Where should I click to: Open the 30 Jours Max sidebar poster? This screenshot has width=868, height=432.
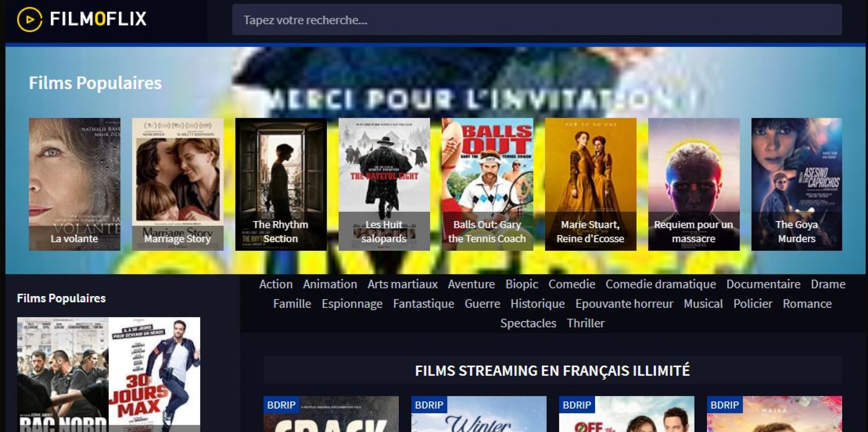point(154,374)
